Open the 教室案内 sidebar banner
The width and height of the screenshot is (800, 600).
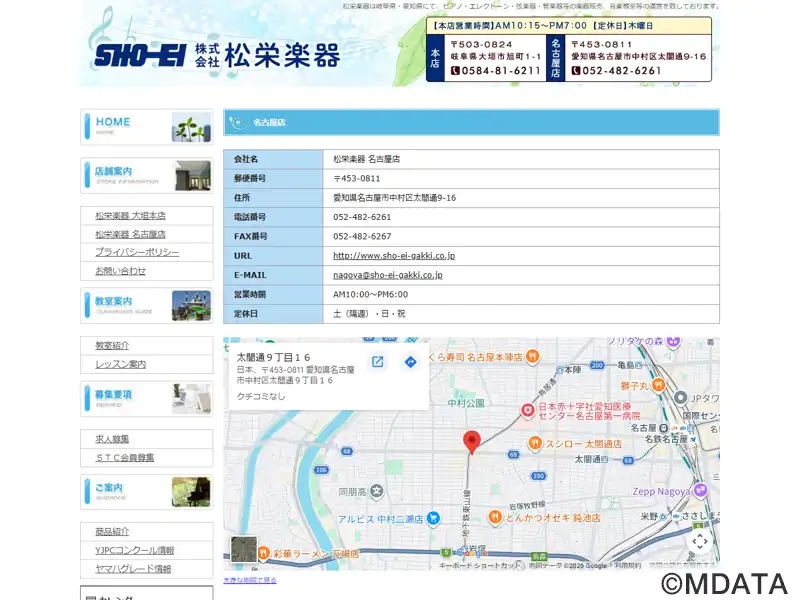pyautogui.click(x=146, y=305)
